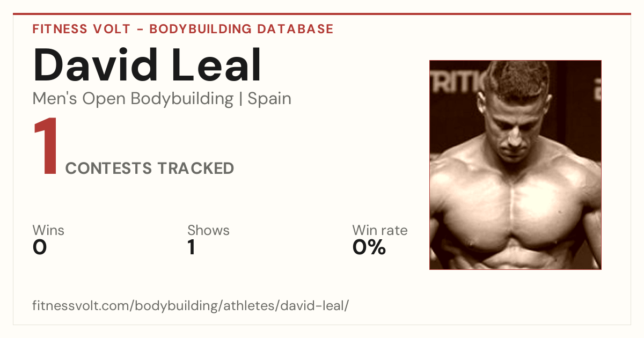
Task: Click the David Leal athlete photo
Action: [x=515, y=165]
